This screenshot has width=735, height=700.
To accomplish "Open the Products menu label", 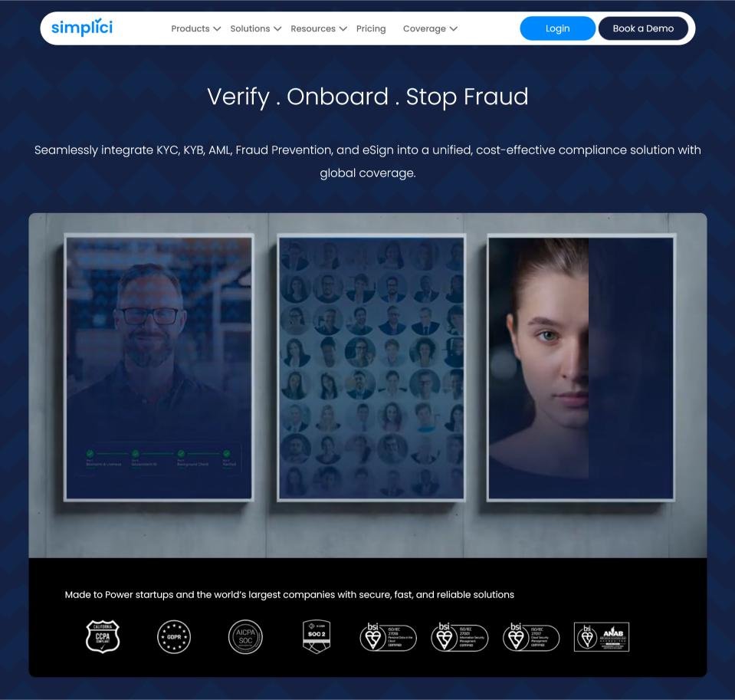I will coord(190,28).
